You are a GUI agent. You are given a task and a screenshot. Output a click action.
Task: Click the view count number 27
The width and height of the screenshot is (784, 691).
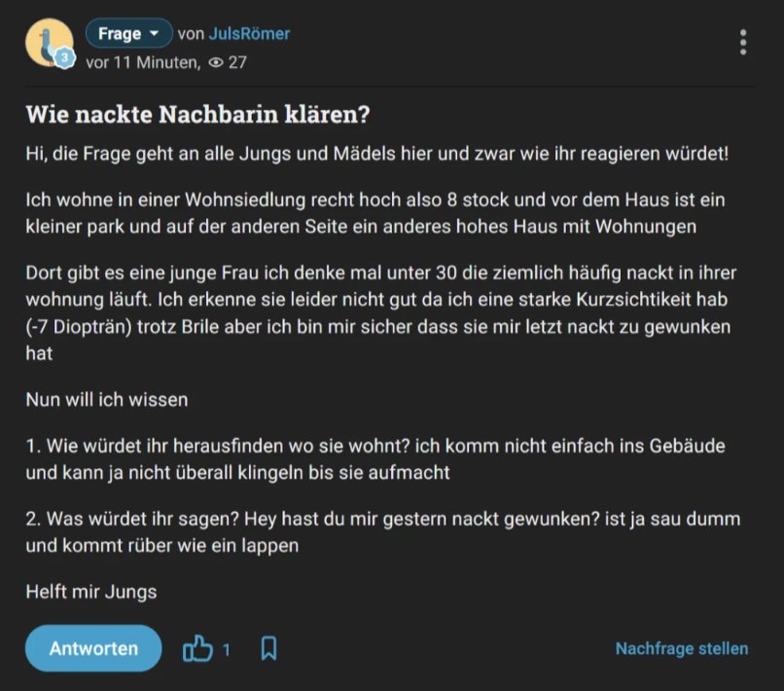tap(237, 62)
